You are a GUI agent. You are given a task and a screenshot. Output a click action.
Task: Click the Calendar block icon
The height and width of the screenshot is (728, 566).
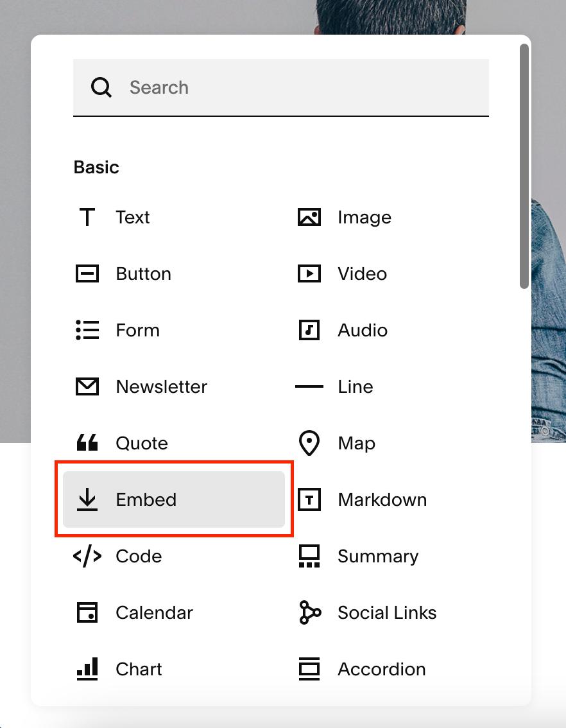(x=87, y=612)
